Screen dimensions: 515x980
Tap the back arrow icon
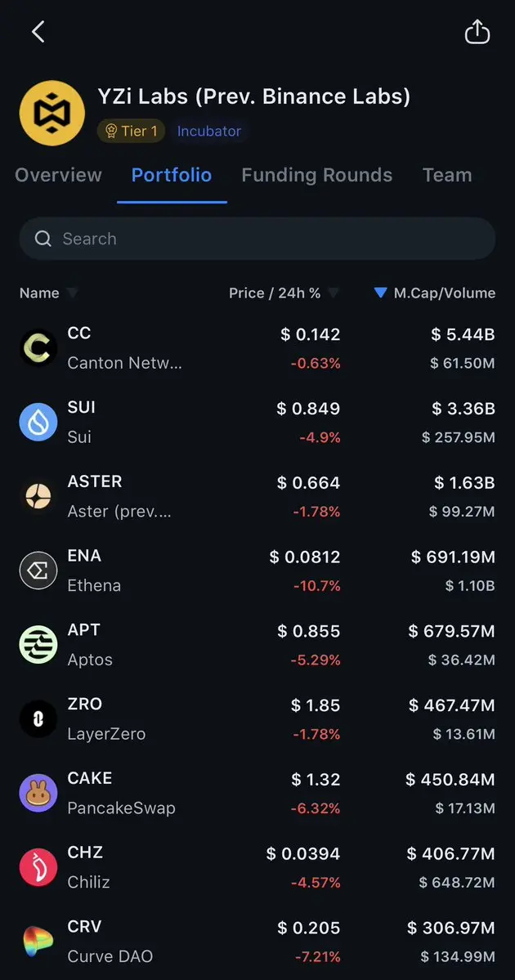[38, 32]
